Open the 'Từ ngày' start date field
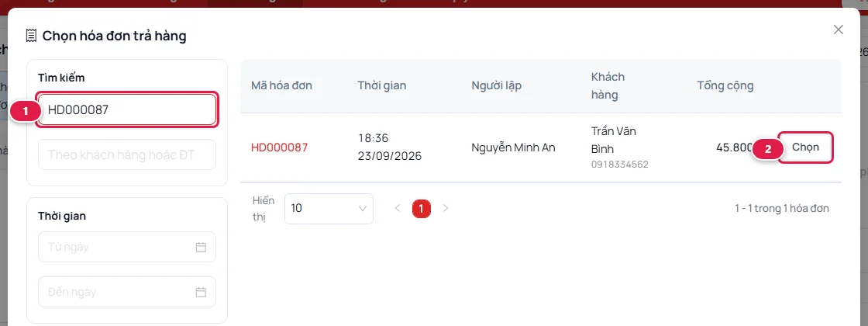The width and height of the screenshot is (868, 326). (127, 247)
